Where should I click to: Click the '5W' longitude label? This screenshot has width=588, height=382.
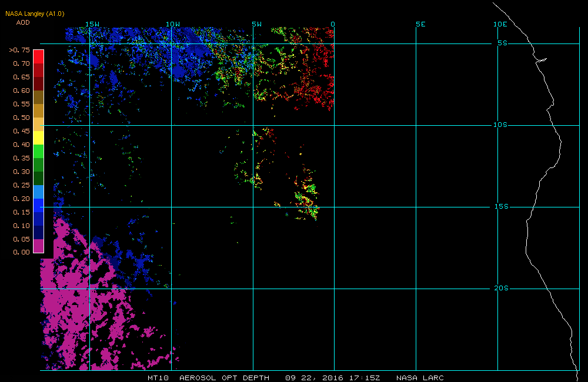pos(257,24)
